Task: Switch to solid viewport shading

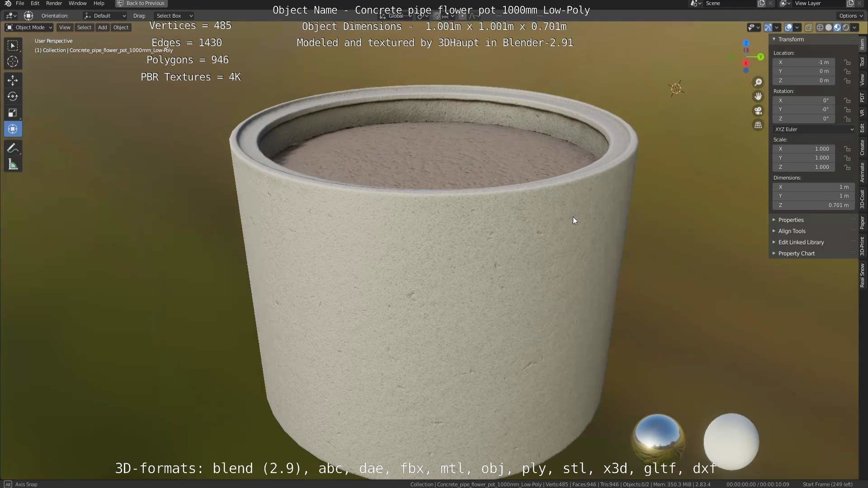Action: [829, 28]
